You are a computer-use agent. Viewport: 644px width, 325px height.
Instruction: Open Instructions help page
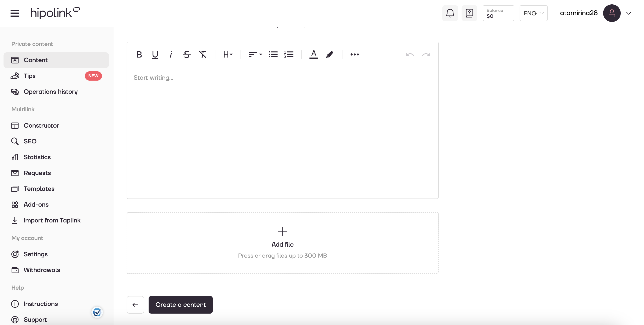(x=56, y=304)
